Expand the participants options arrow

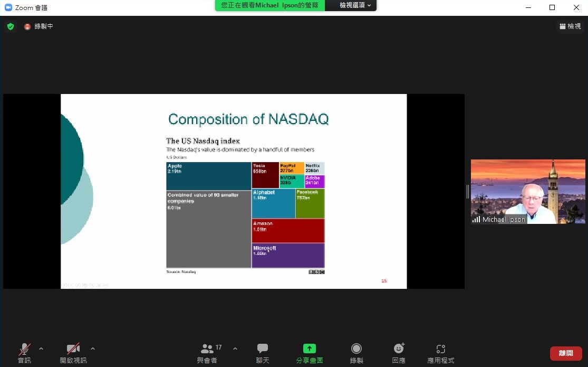click(x=235, y=349)
